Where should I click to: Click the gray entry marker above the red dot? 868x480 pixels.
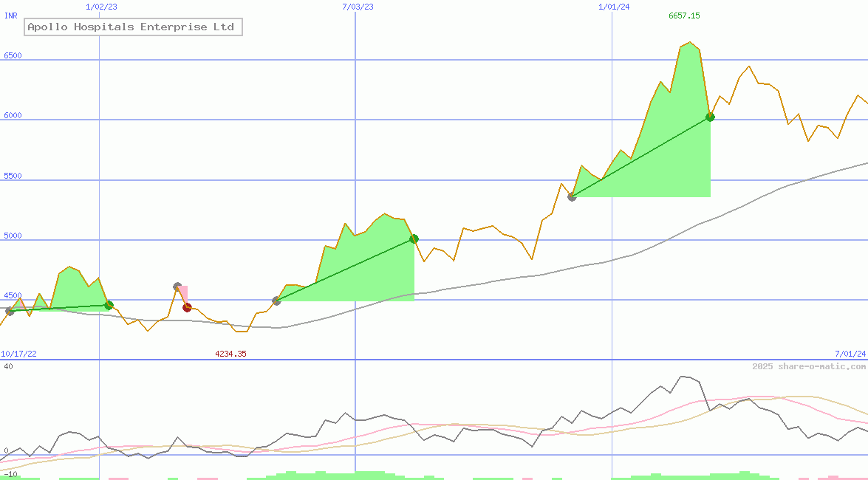177,287
